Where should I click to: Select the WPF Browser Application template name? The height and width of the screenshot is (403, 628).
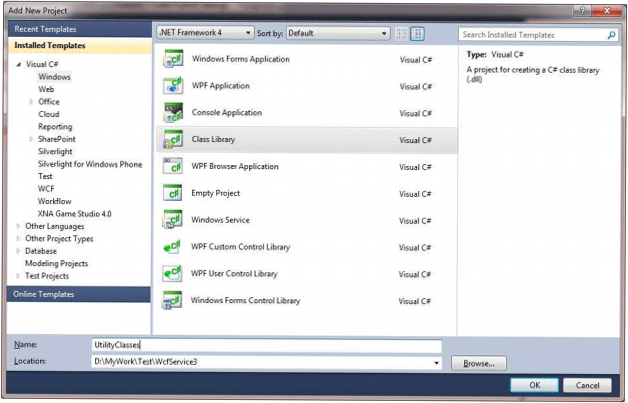(235, 167)
